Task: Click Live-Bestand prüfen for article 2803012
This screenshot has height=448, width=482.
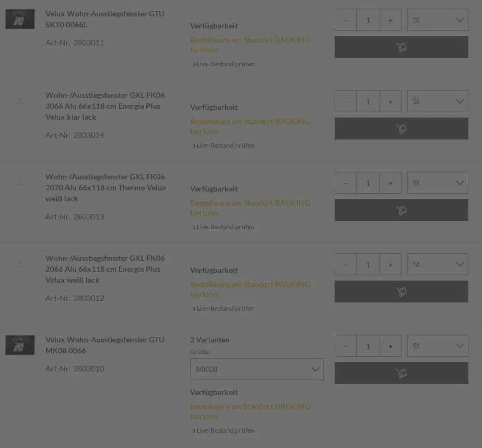Action: [x=225, y=309]
